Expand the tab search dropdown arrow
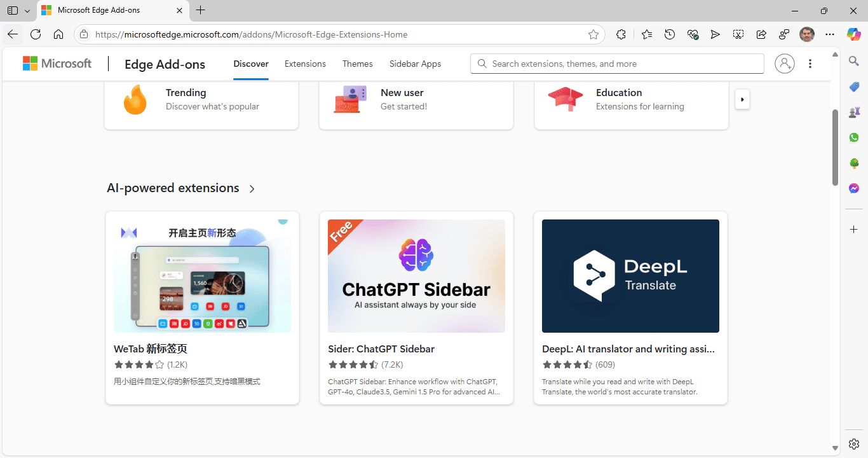 (x=27, y=11)
